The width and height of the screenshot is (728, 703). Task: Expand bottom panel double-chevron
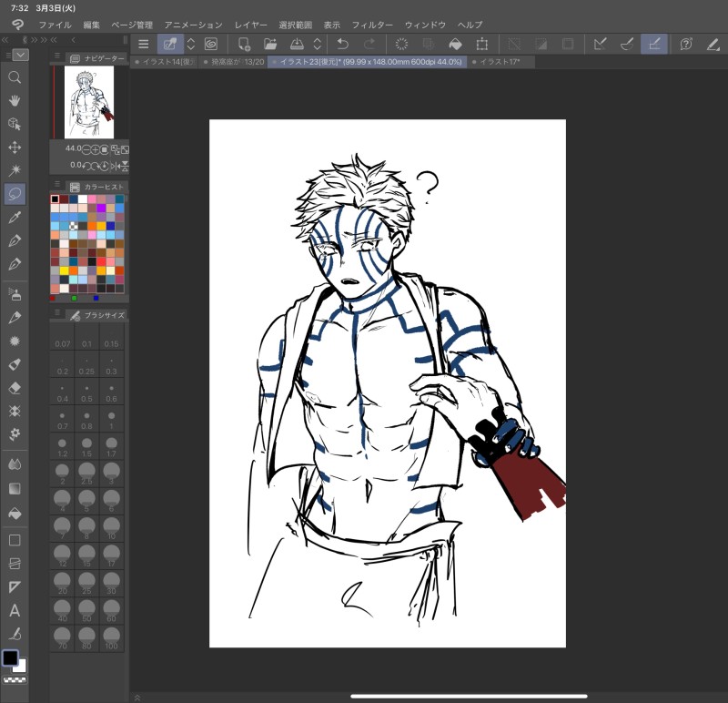(x=137, y=697)
